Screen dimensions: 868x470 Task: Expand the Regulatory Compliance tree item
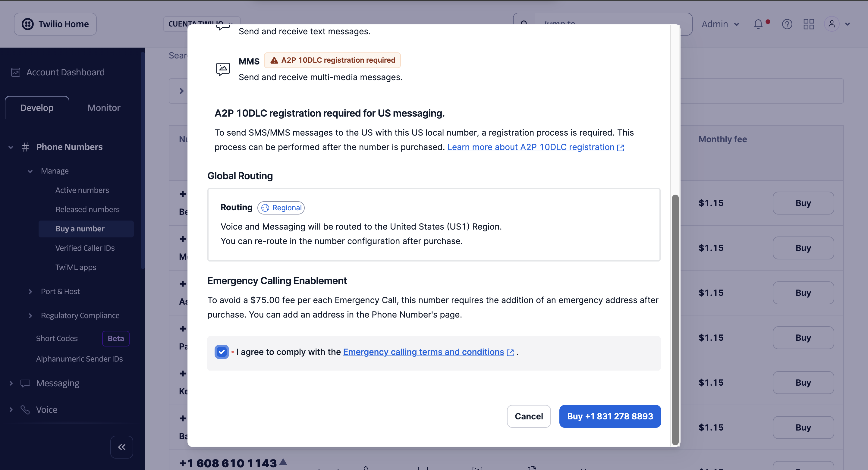(x=30, y=315)
